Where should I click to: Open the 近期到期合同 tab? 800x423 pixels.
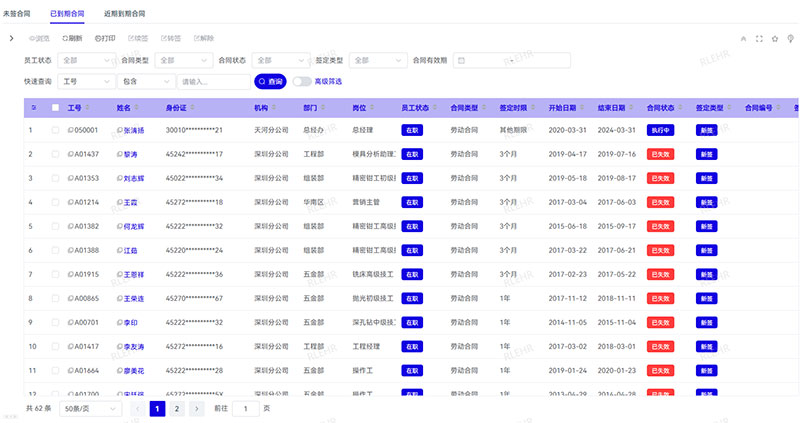[124, 14]
